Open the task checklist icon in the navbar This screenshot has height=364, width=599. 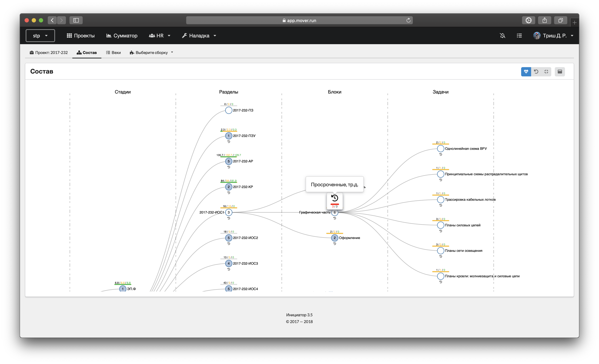click(519, 36)
